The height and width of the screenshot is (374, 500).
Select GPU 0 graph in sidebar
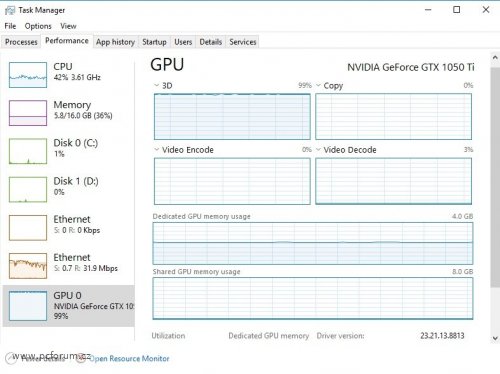pyautogui.click(x=28, y=306)
